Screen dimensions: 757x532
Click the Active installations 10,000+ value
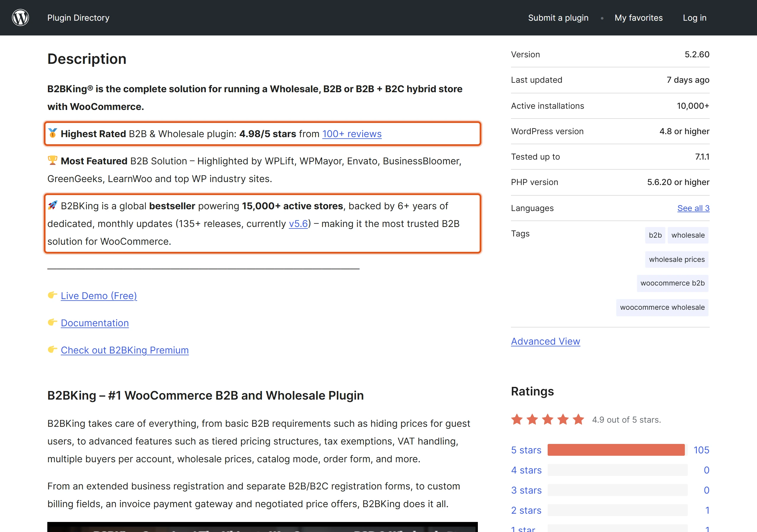[693, 106]
